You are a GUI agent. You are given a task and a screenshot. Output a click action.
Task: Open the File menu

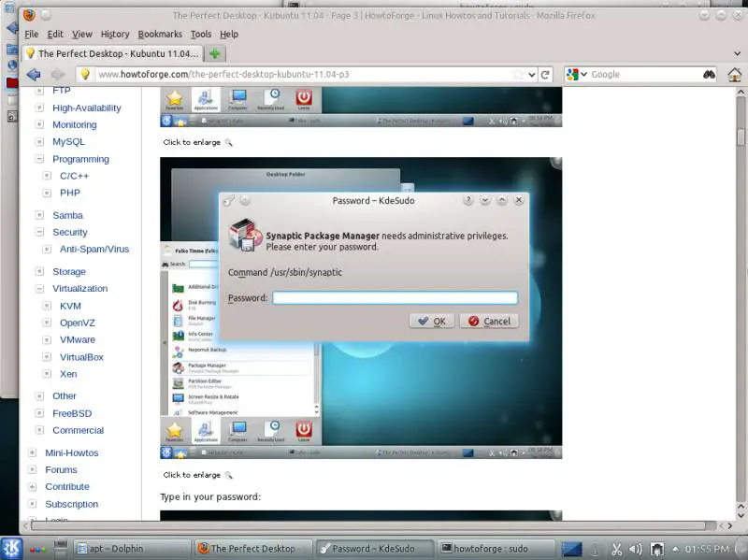click(x=32, y=35)
